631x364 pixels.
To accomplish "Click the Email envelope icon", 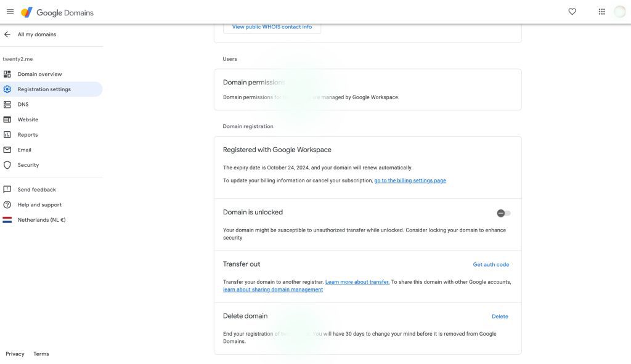I will pyautogui.click(x=7, y=150).
